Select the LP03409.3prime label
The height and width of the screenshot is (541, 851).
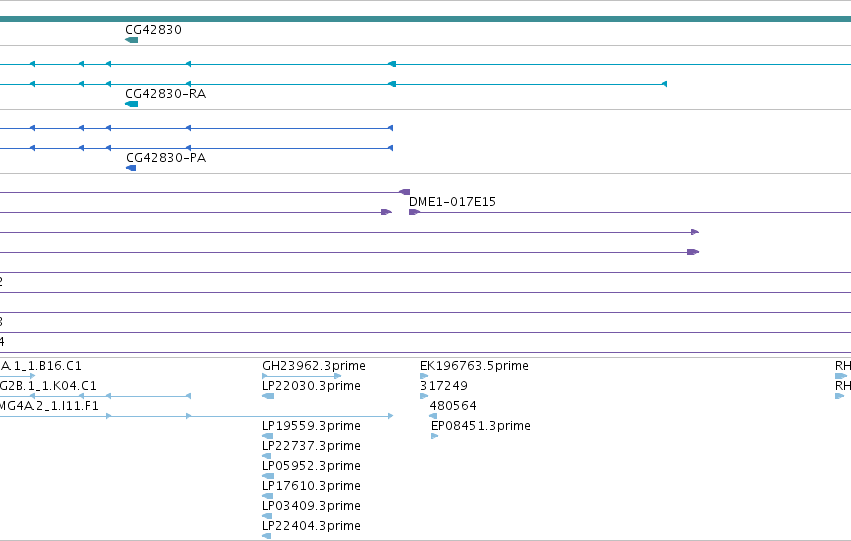pos(311,506)
